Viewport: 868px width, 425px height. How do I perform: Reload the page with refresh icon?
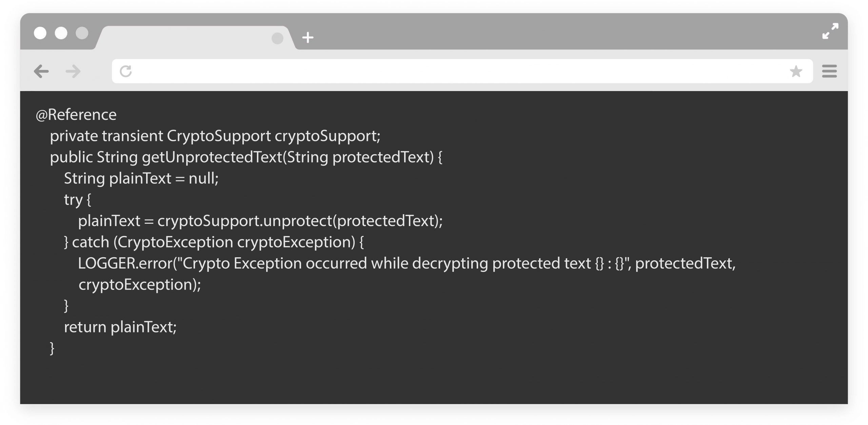point(126,71)
